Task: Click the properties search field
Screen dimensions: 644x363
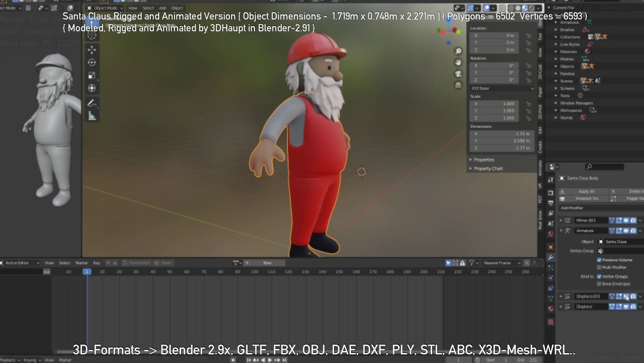Action: point(605,166)
